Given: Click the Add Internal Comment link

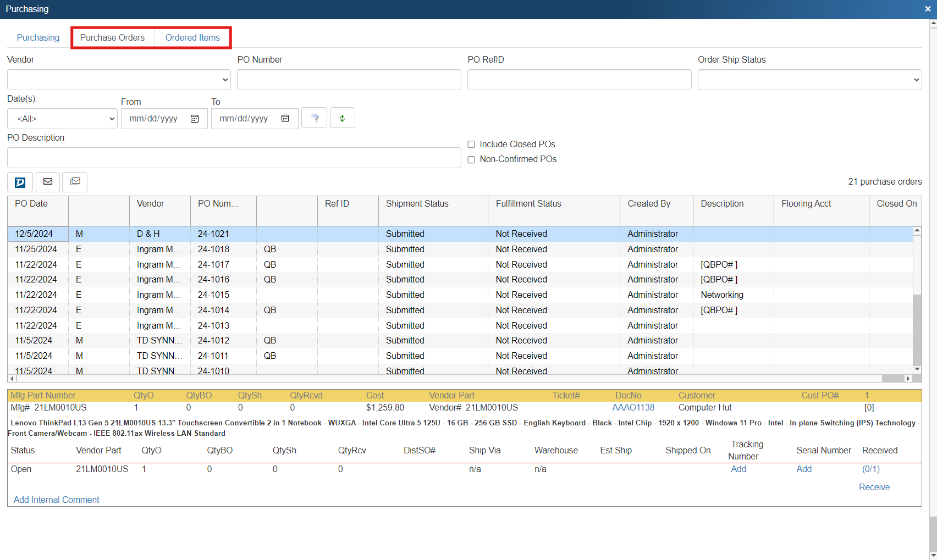Looking at the screenshot, I should (x=56, y=500).
